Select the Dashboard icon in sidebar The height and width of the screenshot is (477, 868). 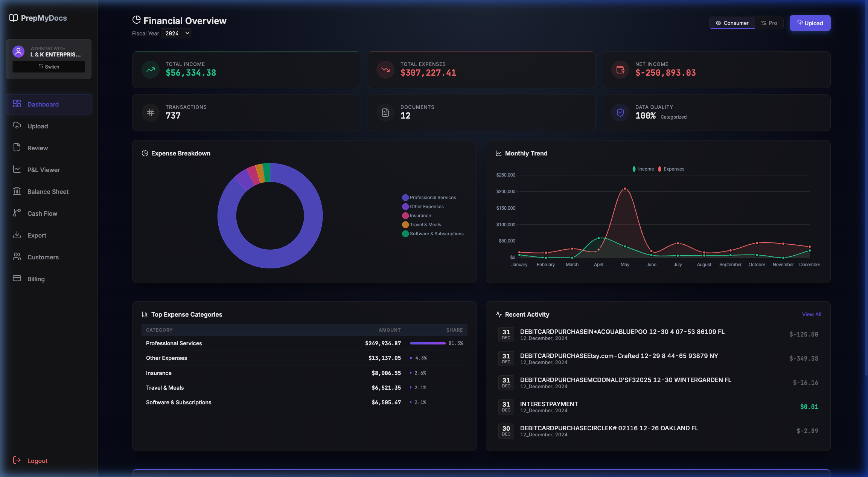[x=17, y=104]
